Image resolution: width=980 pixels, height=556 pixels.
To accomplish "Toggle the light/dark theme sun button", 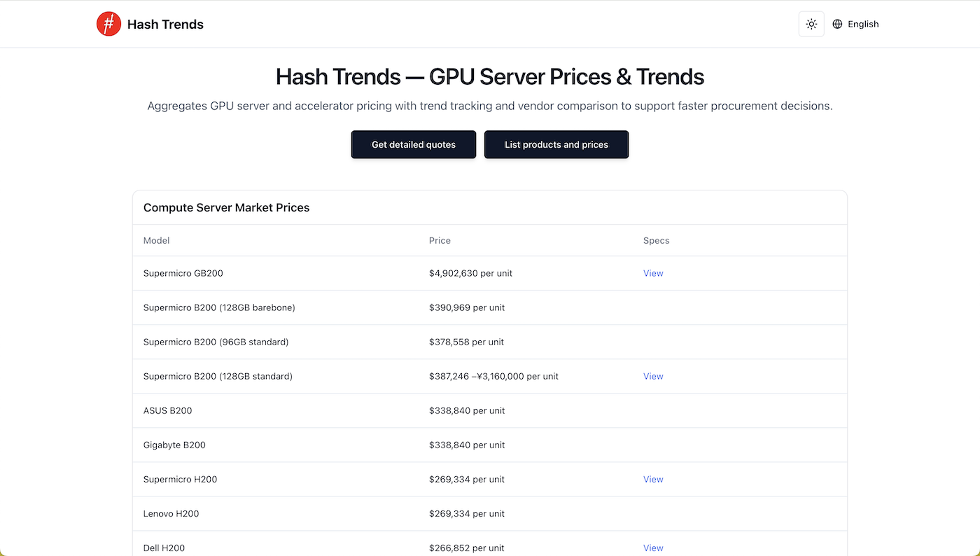I will click(811, 24).
